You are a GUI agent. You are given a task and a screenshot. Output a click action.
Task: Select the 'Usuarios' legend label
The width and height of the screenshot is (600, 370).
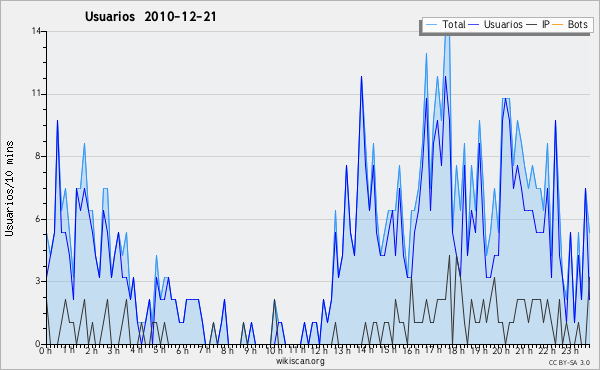(503, 24)
